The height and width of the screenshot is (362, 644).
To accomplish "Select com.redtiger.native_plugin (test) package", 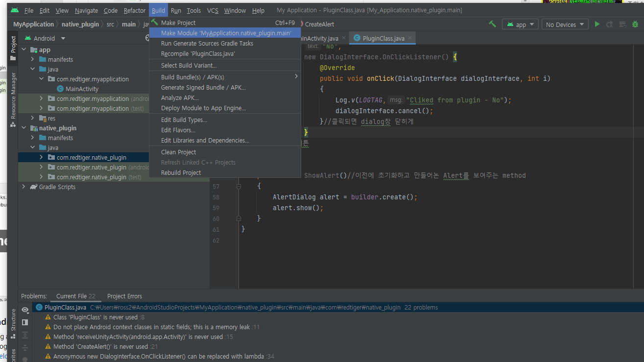I will 99,177.
